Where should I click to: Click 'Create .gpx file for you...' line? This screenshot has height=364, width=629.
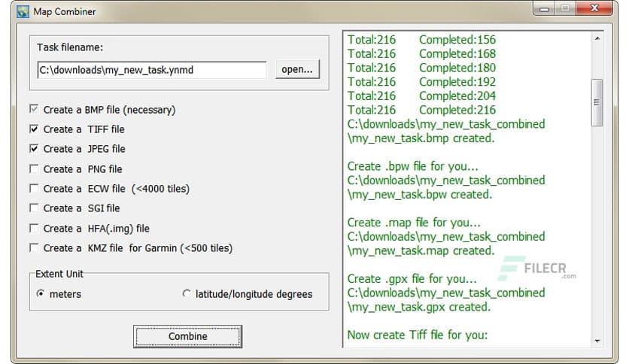click(412, 278)
